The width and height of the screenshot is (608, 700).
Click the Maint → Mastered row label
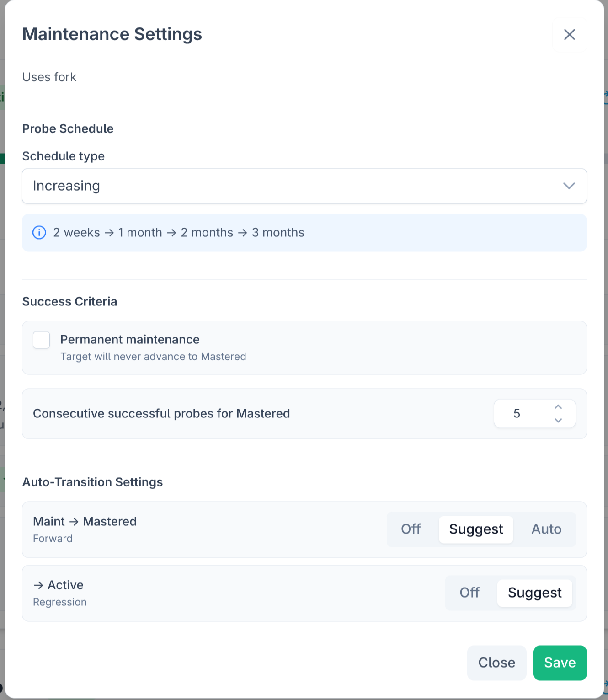85,522
